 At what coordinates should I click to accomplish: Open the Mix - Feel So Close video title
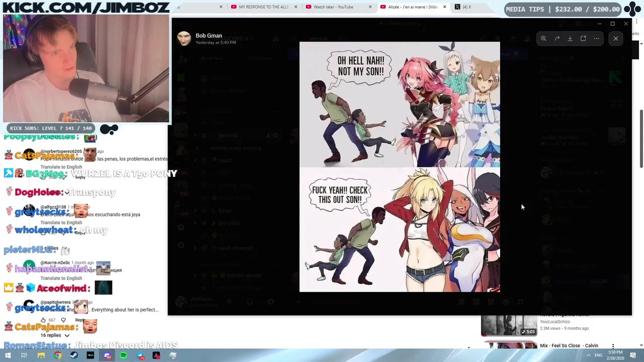point(569,345)
